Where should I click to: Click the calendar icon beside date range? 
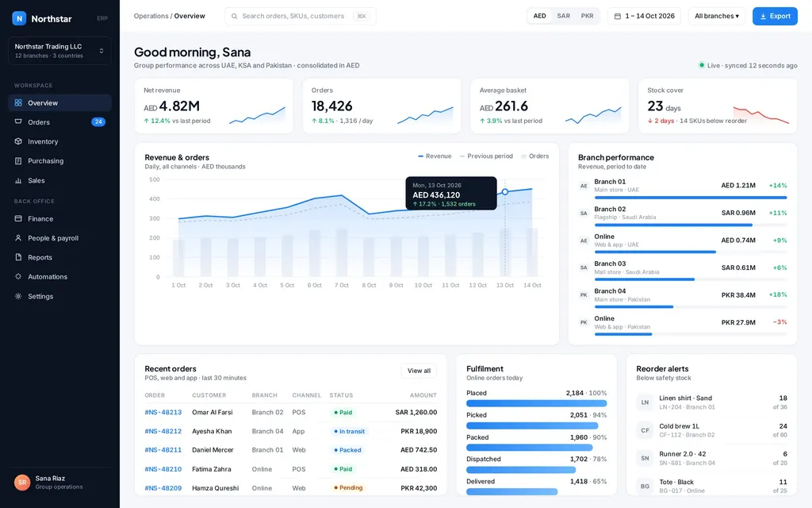617,16
